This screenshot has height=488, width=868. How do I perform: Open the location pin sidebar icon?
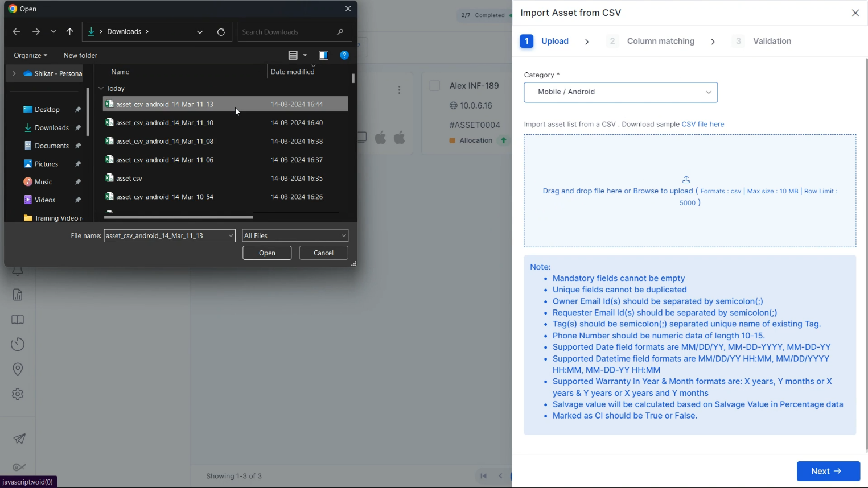click(18, 369)
